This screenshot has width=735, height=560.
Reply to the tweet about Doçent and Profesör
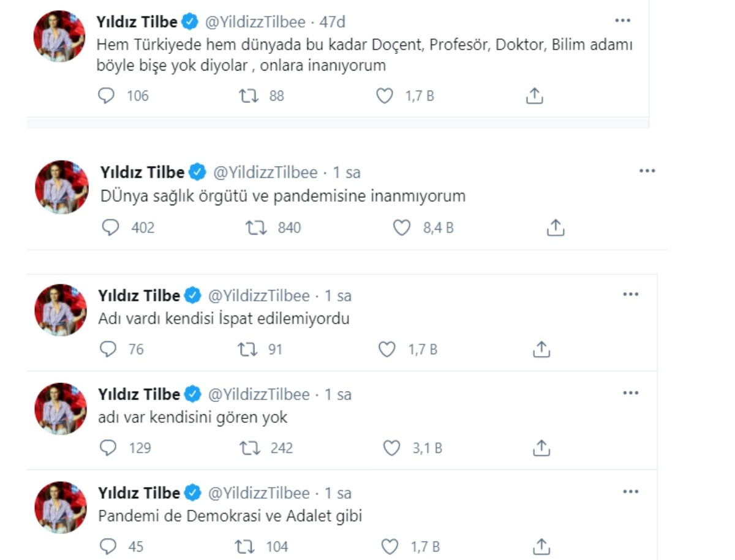105,96
